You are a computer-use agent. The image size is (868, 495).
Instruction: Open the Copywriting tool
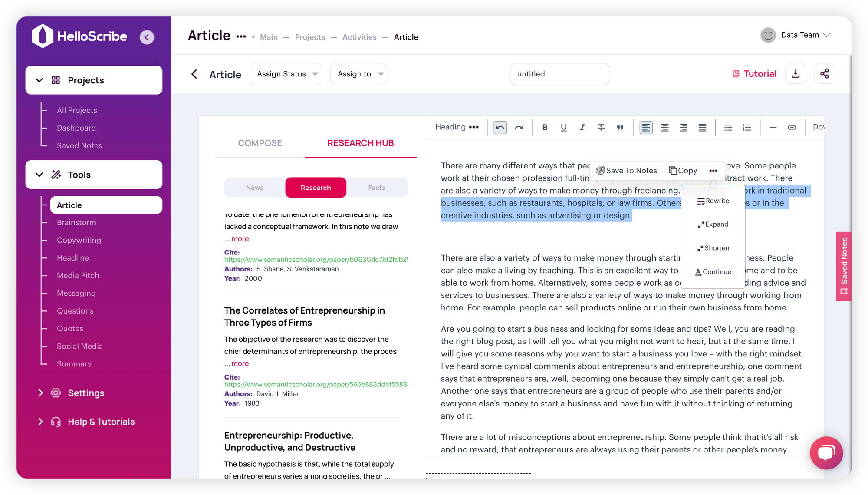pos(79,240)
